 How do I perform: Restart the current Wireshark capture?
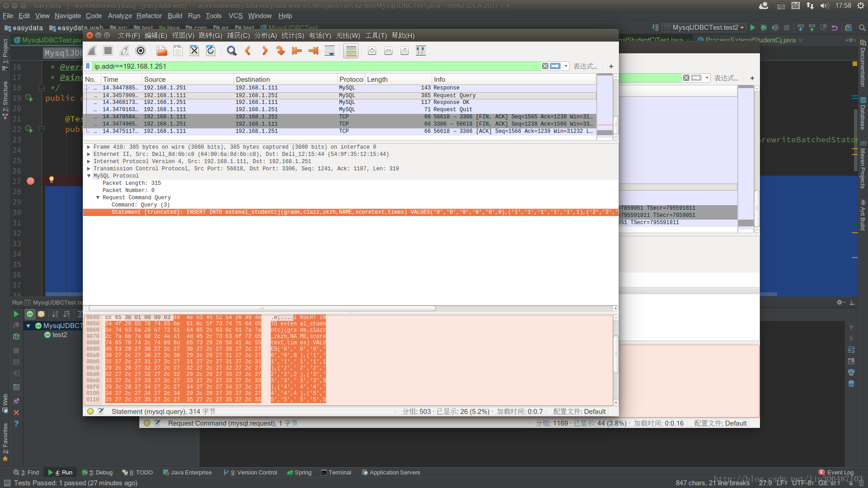pos(124,51)
